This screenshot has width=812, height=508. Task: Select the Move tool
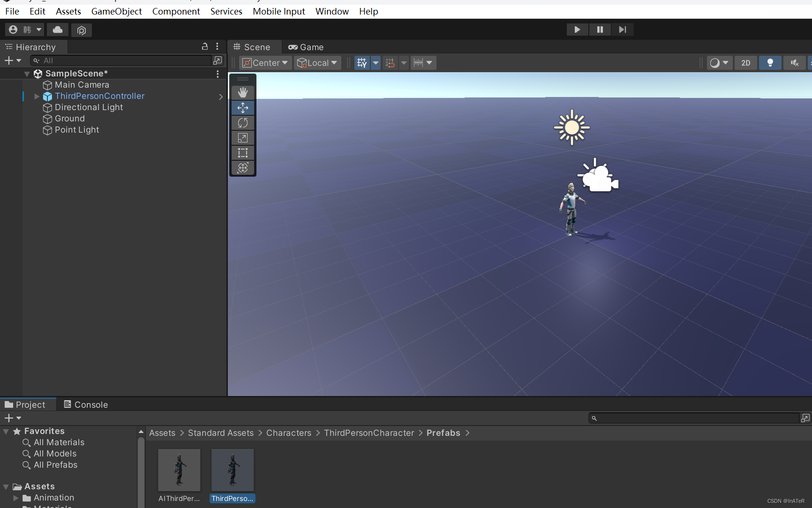(x=243, y=107)
